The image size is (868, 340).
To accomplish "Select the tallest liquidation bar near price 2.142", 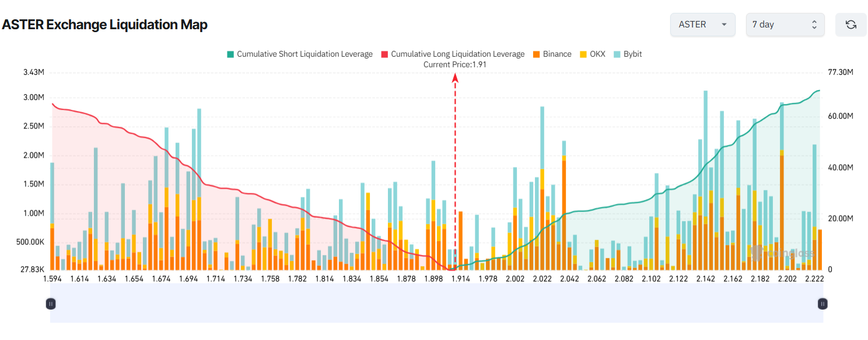I will click(x=705, y=175).
